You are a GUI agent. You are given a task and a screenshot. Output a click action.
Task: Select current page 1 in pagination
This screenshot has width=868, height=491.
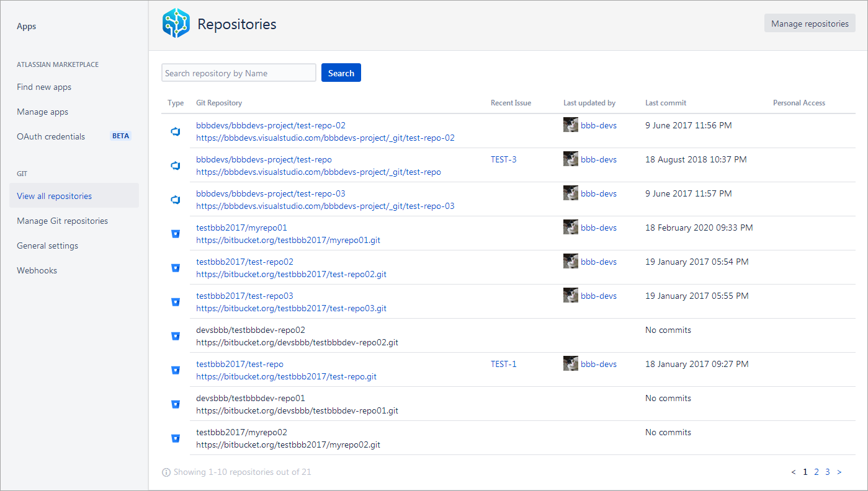pyautogui.click(x=805, y=472)
